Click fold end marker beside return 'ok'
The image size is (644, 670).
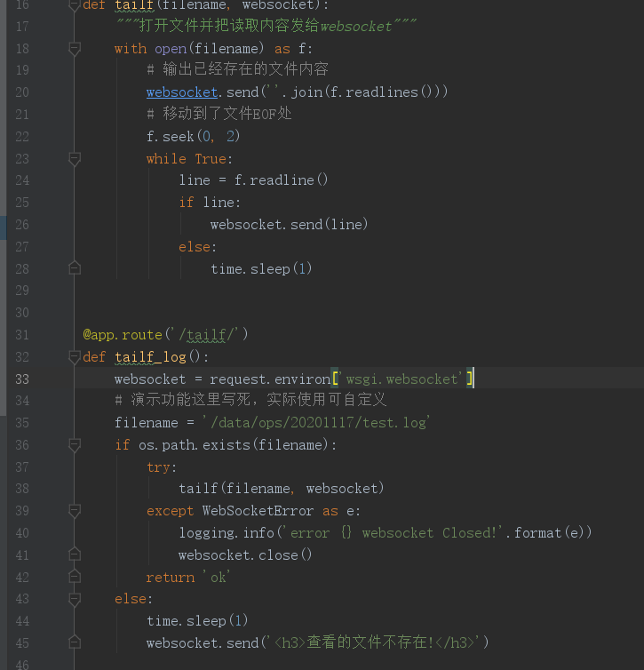click(75, 577)
